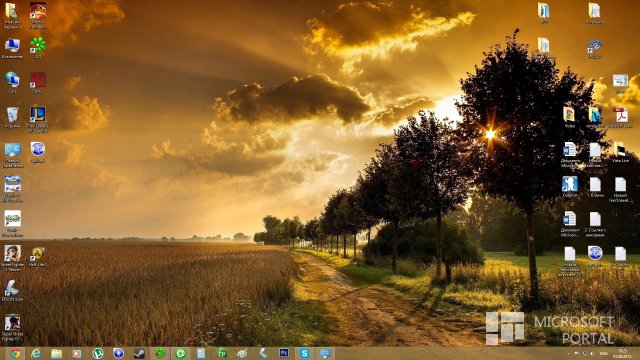The width and height of the screenshot is (640, 360).
Task: Select the Vista Live folder icon
Action: click(620, 152)
